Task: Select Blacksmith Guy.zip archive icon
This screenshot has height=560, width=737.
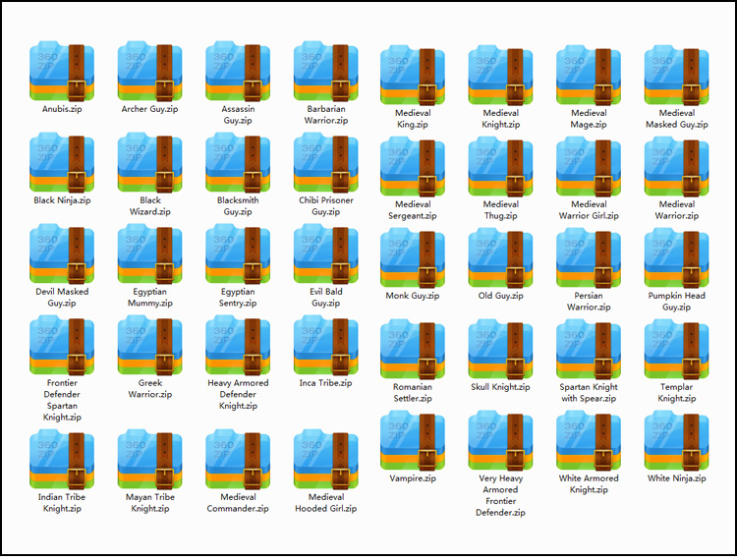Action: point(238,162)
